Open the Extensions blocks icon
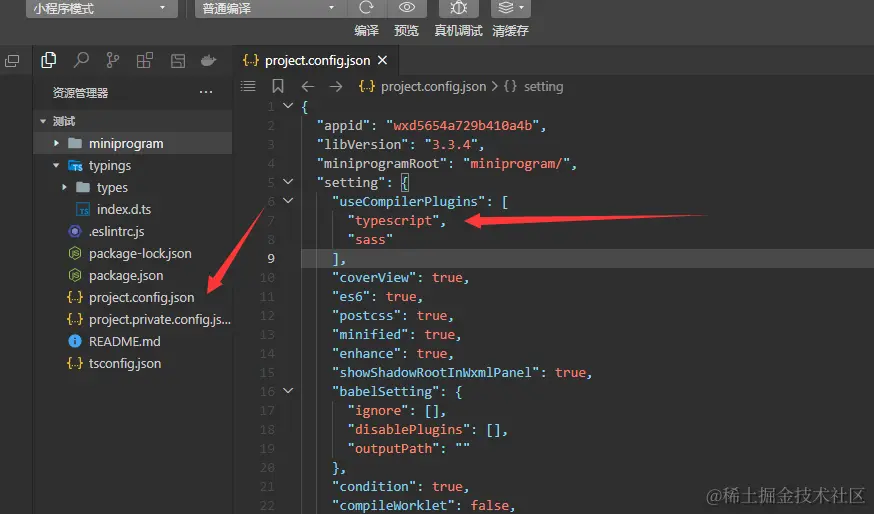 click(x=144, y=60)
